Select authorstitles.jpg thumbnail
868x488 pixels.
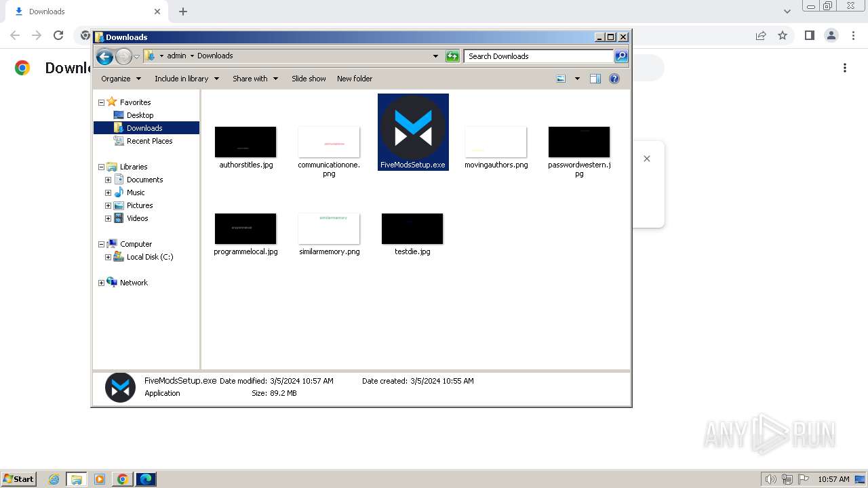coord(245,142)
